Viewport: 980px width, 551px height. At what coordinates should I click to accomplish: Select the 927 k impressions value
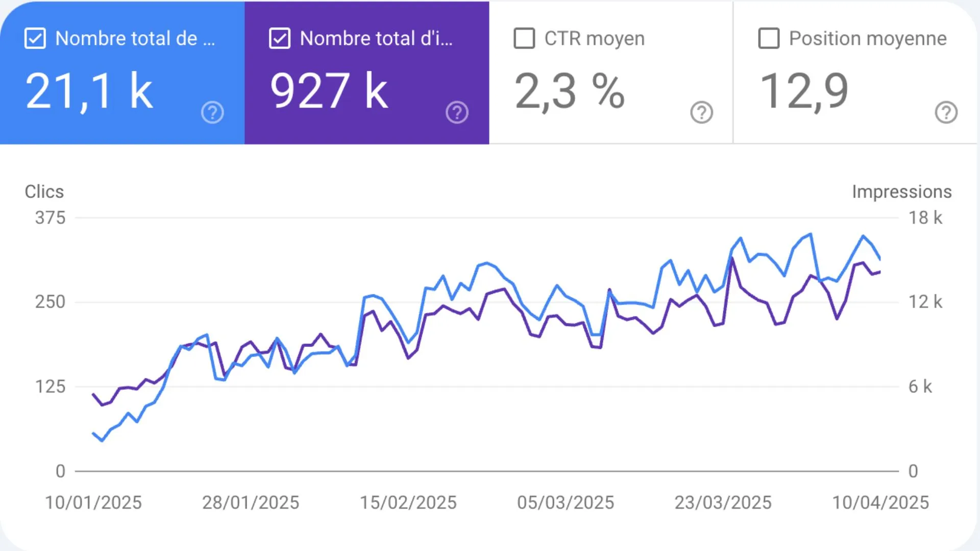329,92
